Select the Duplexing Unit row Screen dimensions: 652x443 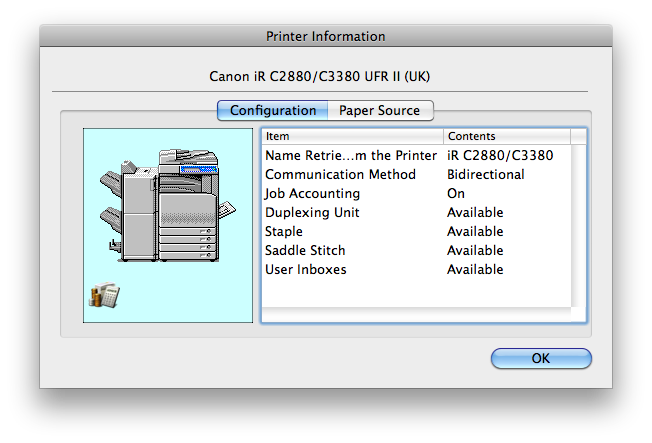[417, 213]
